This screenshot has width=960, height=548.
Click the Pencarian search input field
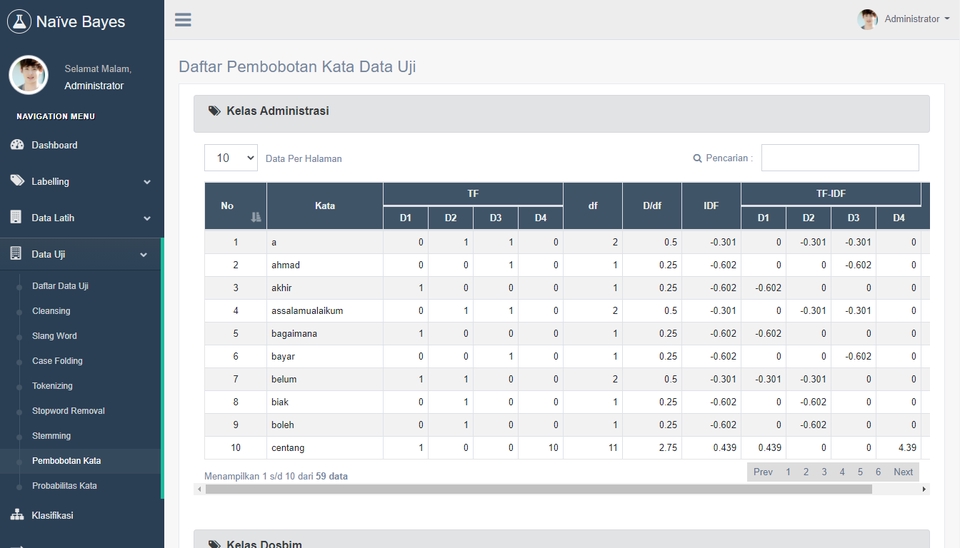pyautogui.click(x=840, y=157)
